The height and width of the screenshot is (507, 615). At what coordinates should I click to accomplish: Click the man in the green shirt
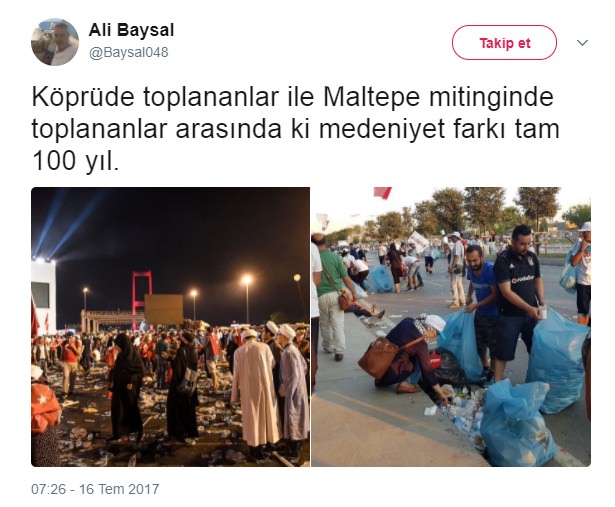pyautogui.click(x=332, y=298)
